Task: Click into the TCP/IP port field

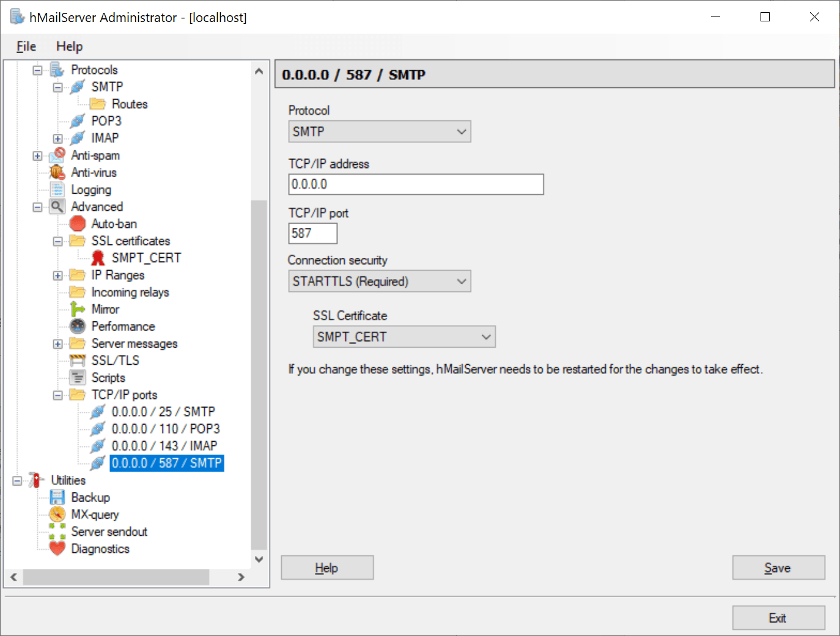Action: [x=312, y=233]
